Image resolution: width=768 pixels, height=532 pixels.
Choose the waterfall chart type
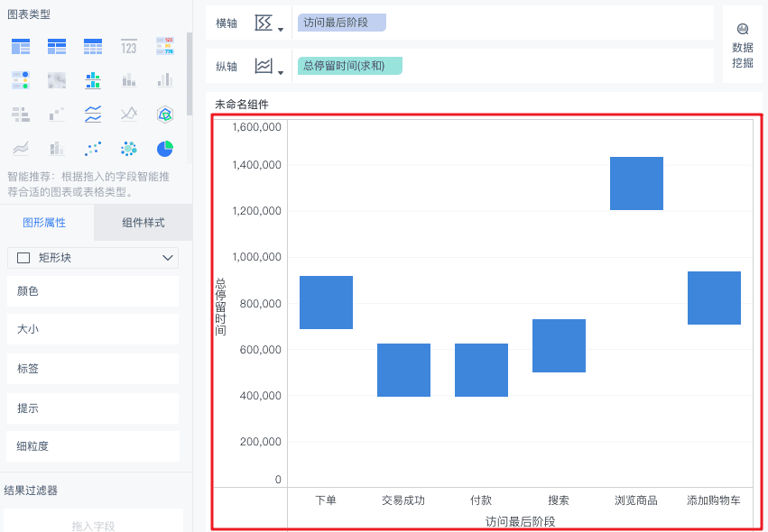tap(57, 115)
